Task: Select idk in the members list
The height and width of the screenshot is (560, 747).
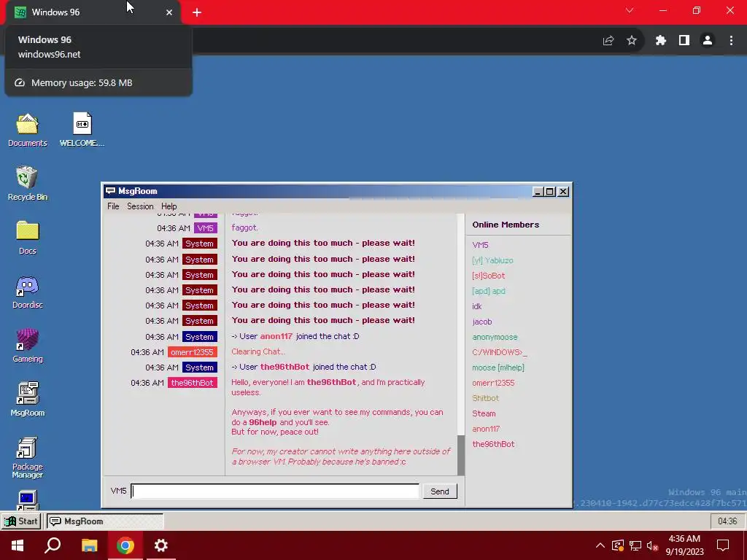Action: pyautogui.click(x=477, y=306)
